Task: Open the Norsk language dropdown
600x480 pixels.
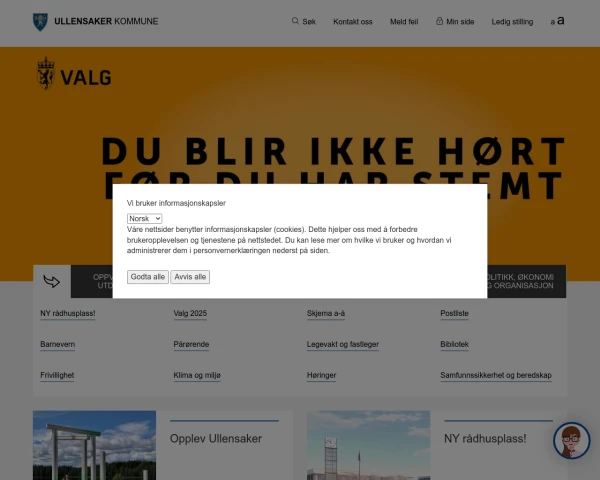Action: click(144, 218)
